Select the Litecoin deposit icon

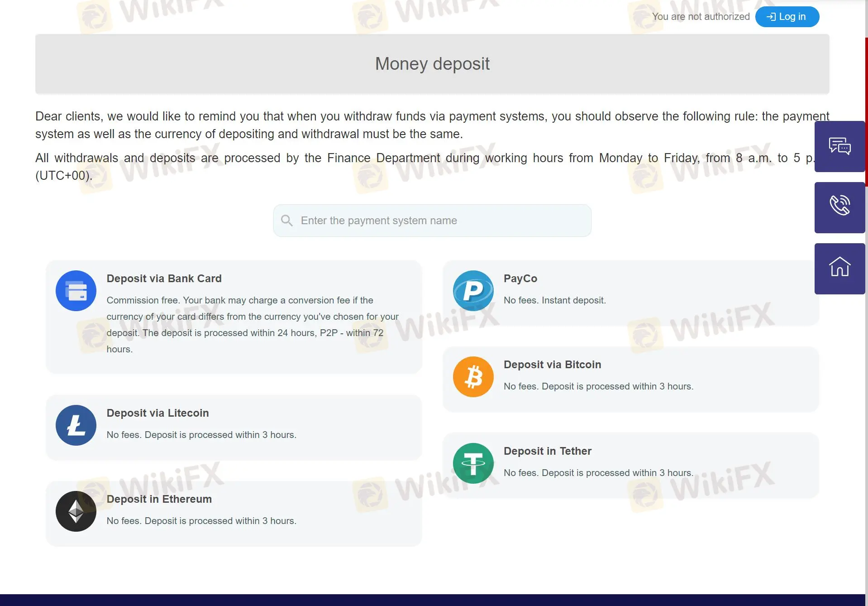click(x=76, y=425)
